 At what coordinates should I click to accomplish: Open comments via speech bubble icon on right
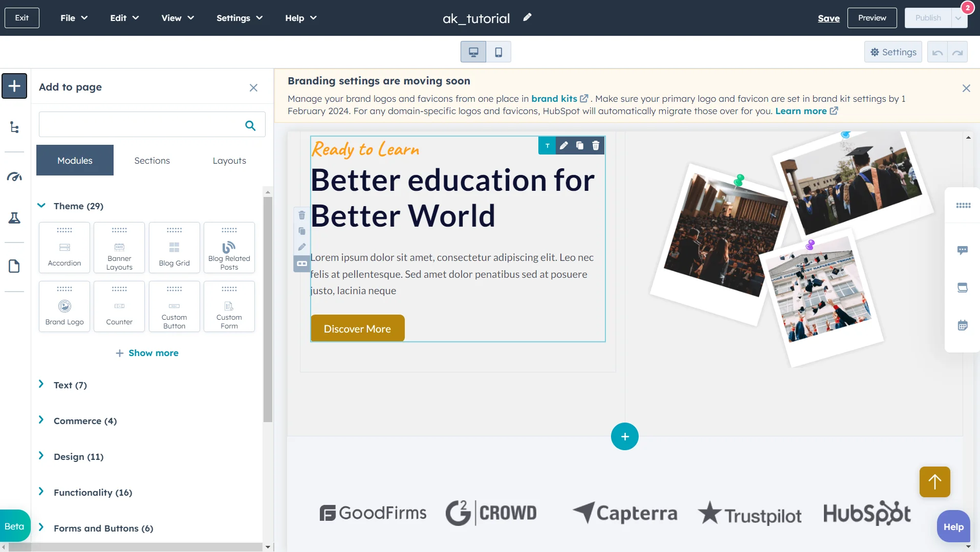tap(963, 250)
